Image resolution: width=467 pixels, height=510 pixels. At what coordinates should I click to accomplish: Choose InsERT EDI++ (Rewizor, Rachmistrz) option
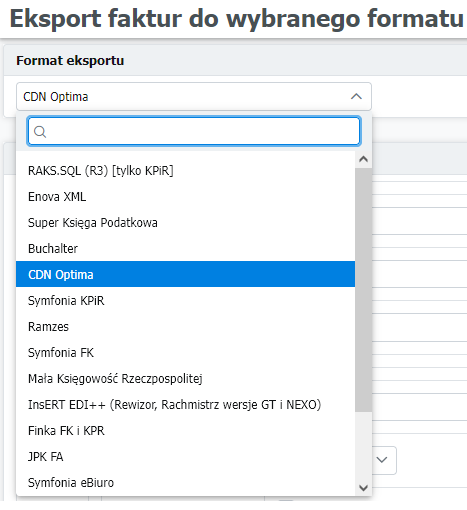[185, 405]
